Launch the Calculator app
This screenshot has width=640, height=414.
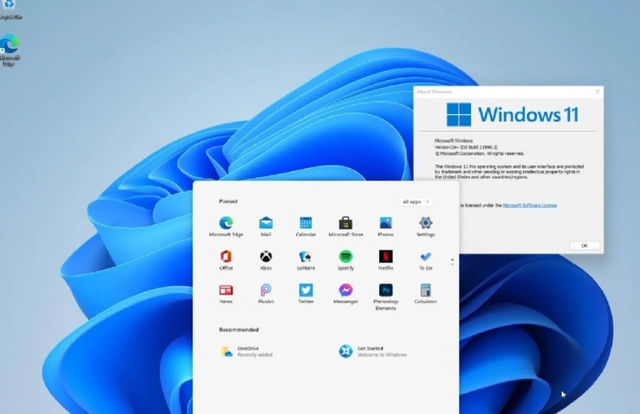coord(425,292)
